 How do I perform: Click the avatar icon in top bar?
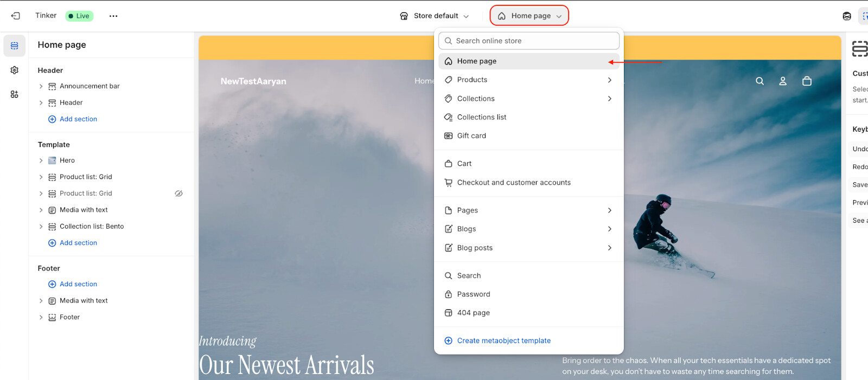[847, 16]
